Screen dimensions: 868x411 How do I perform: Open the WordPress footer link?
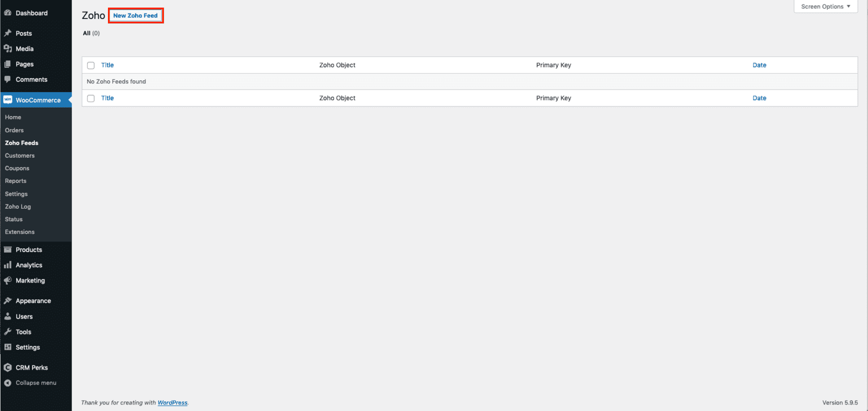(173, 403)
